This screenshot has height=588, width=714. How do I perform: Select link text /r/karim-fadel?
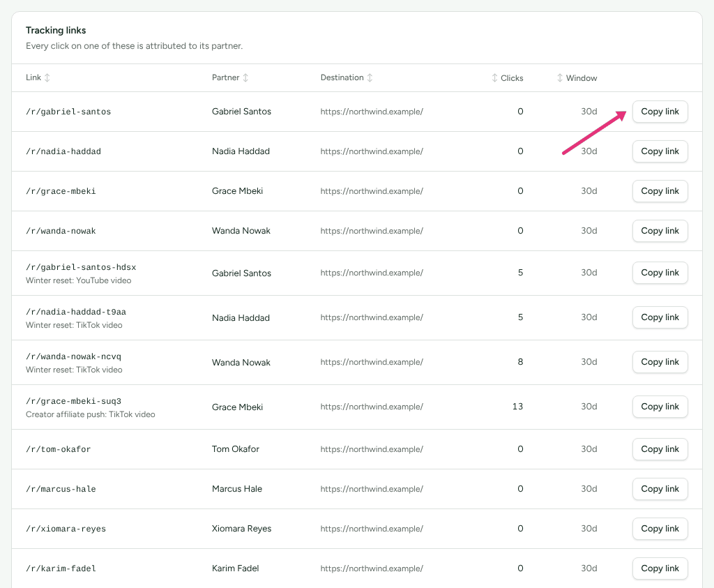click(61, 568)
